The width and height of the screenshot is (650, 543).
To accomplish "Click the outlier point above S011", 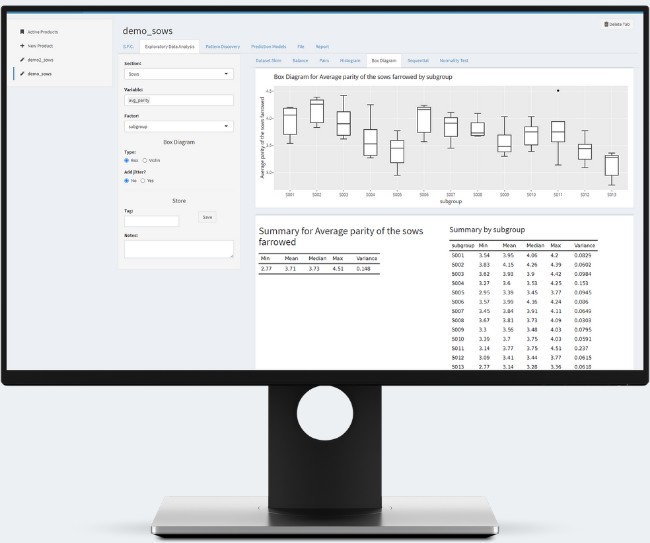I will click(x=558, y=90).
